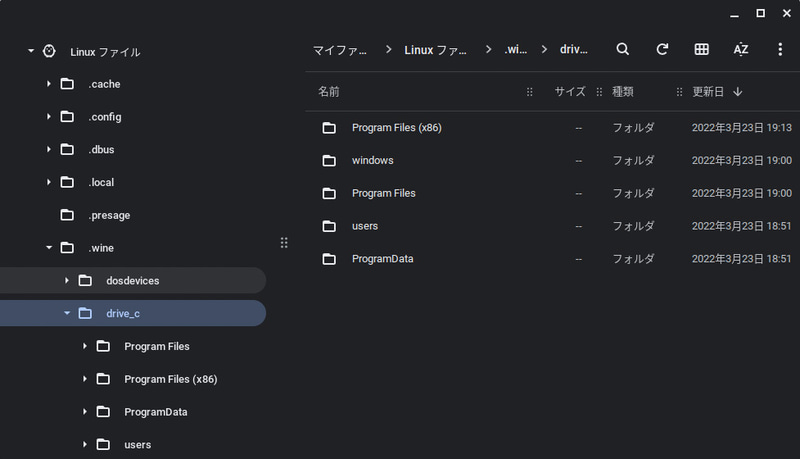Click the dosdevices folder icon
The width and height of the screenshot is (800, 459).
[x=85, y=280]
